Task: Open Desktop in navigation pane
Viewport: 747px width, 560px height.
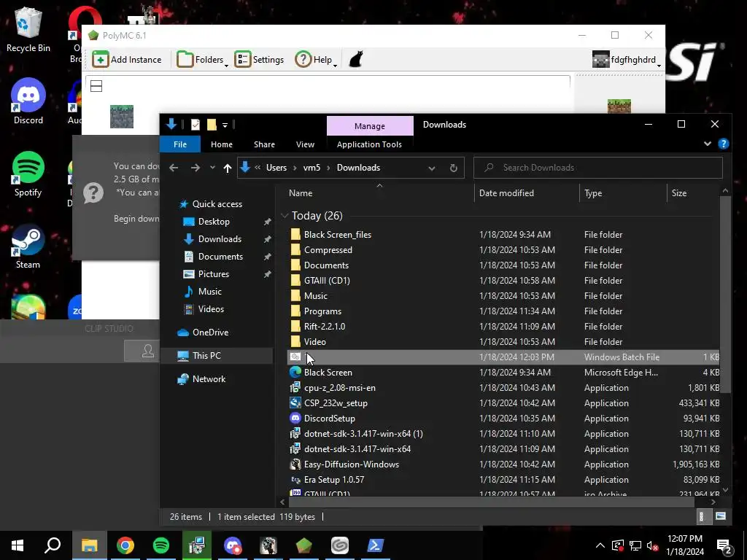Action: (x=214, y=222)
